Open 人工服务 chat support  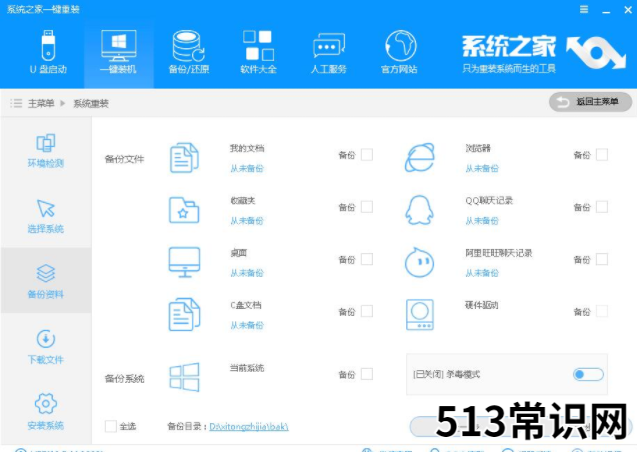tap(329, 52)
